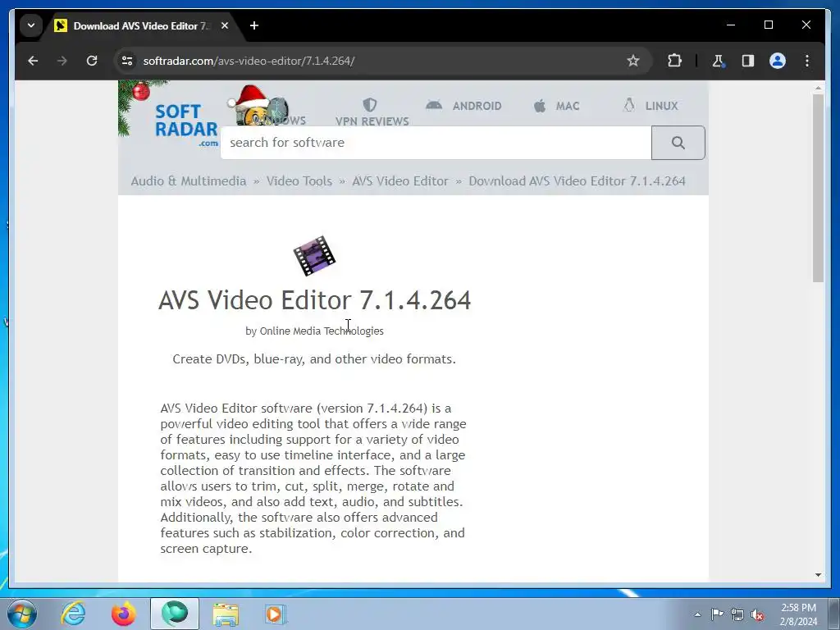Screen dimensions: 840x630
Task: Click the AVS Video Editor 7.1.4.264 heading
Action: point(314,300)
